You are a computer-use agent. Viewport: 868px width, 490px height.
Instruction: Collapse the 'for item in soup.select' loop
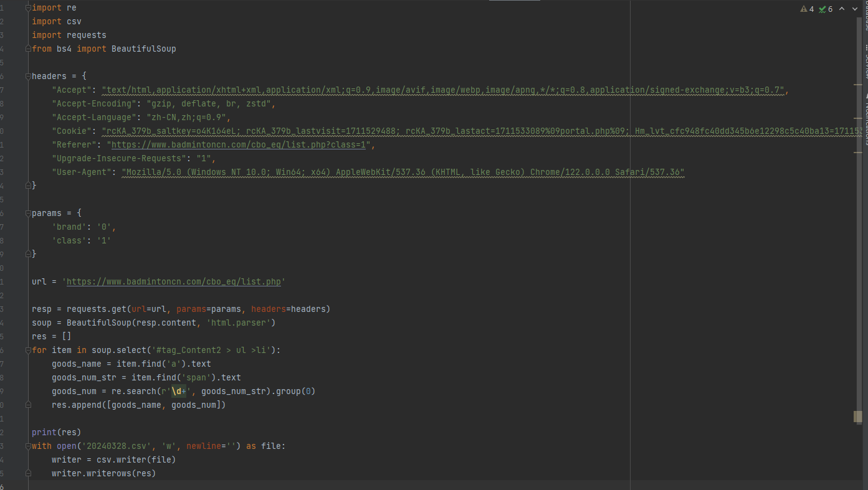click(28, 350)
